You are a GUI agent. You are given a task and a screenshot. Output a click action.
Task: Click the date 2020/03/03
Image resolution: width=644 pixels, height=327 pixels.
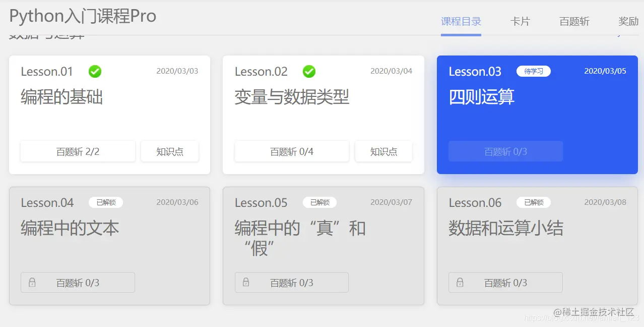[x=177, y=71]
